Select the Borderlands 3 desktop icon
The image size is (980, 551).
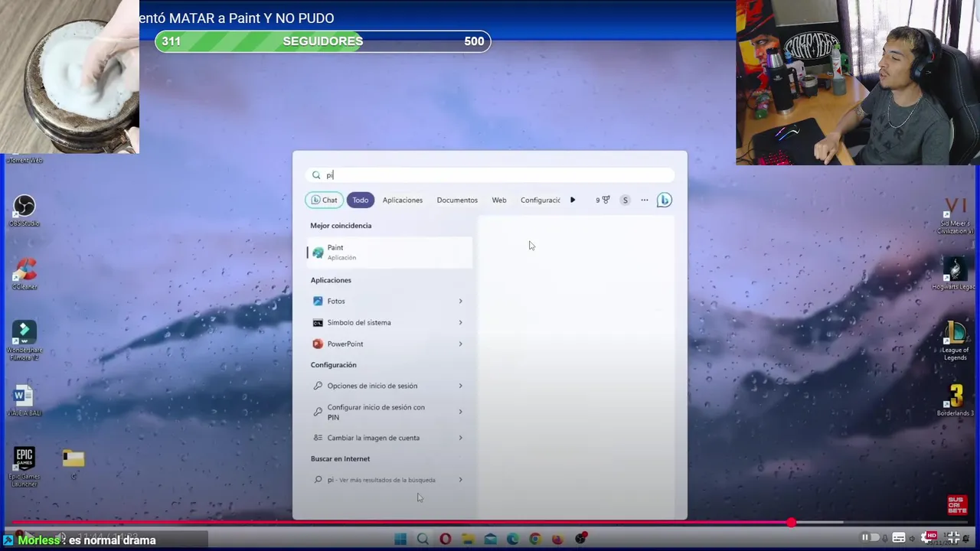click(x=955, y=401)
